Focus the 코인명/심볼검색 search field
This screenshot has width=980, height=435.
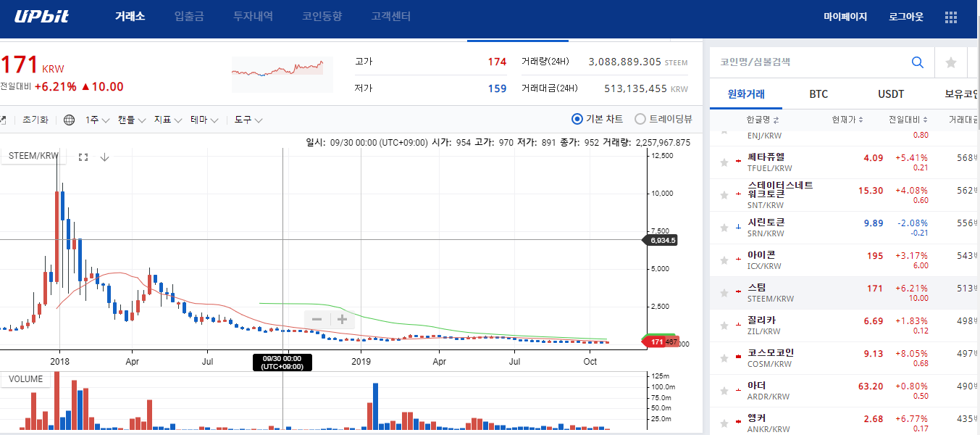coord(808,62)
